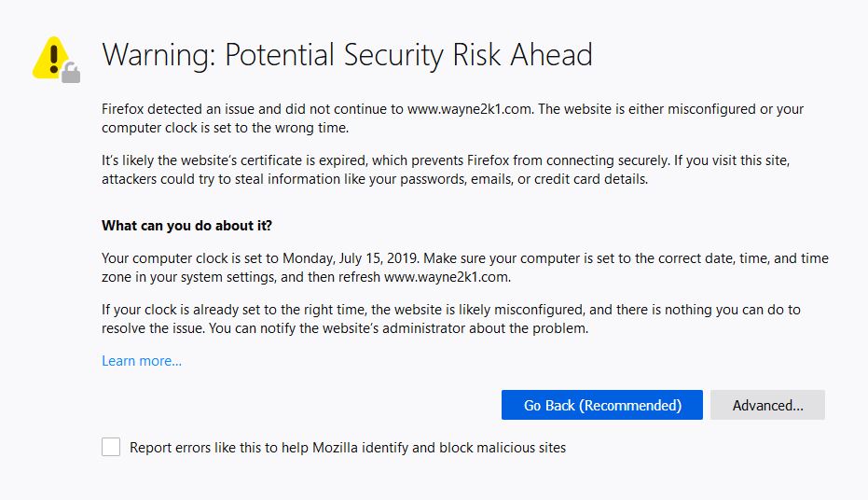Click the "Warning: Potential Security Risk Ahead" heading
This screenshot has height=500, width=868.
coord(347,55)
